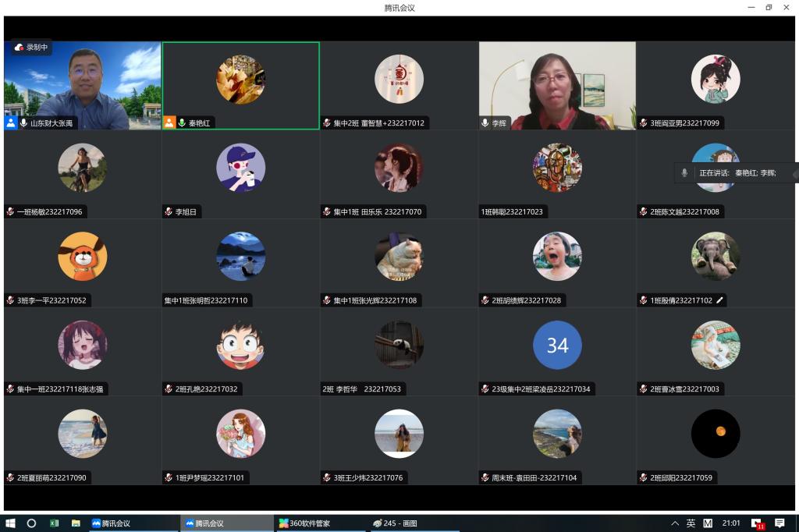Click the Excel icon in the taskbar
Image resolution: width=799 pixels, height=532 pixels.
click(x=55, y=523)
